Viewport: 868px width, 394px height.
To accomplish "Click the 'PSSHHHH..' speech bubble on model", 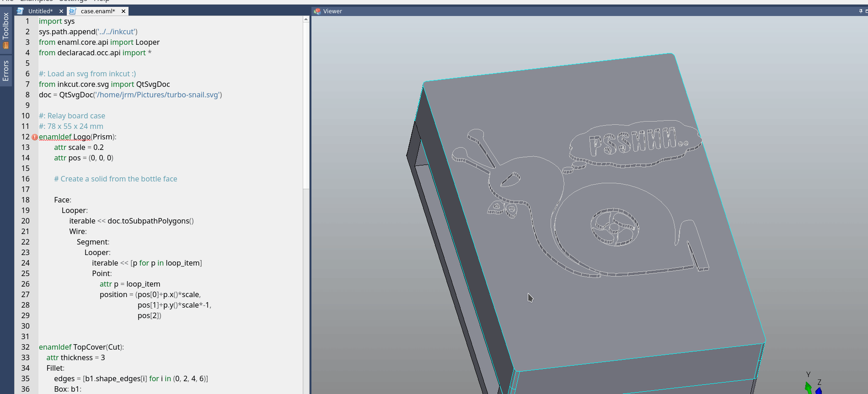I will [635, 144].
